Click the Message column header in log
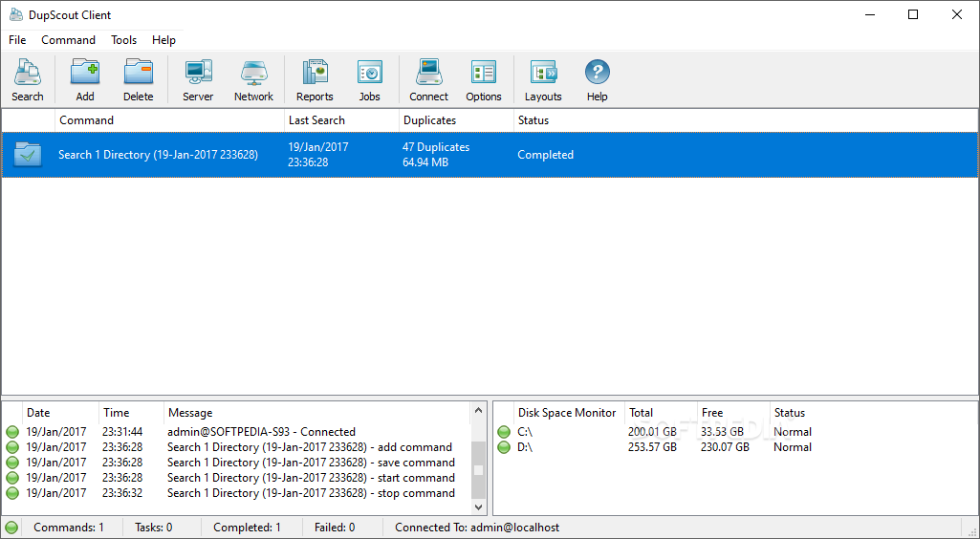This screenshot has height=539, width=980. [316, 413]
